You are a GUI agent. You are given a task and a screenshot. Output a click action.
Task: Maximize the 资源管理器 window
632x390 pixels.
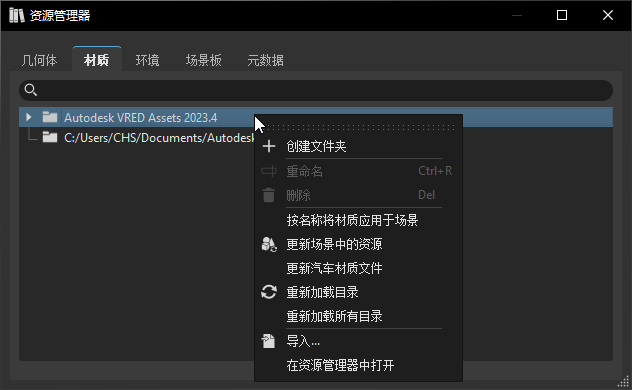[562, 15]
